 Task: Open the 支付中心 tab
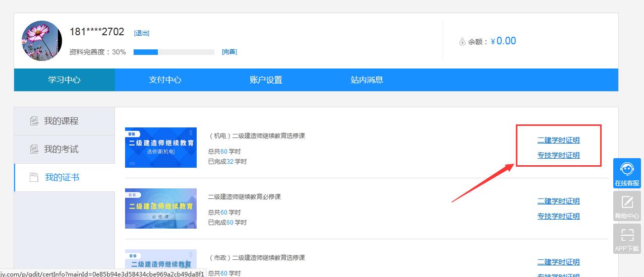165,80
